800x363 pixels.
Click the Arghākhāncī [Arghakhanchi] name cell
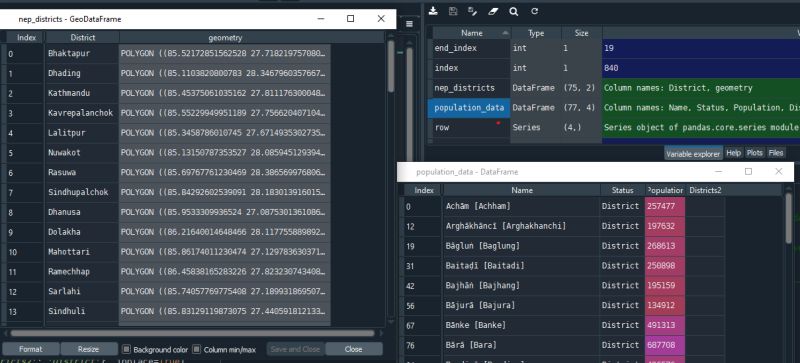(521, 226)
